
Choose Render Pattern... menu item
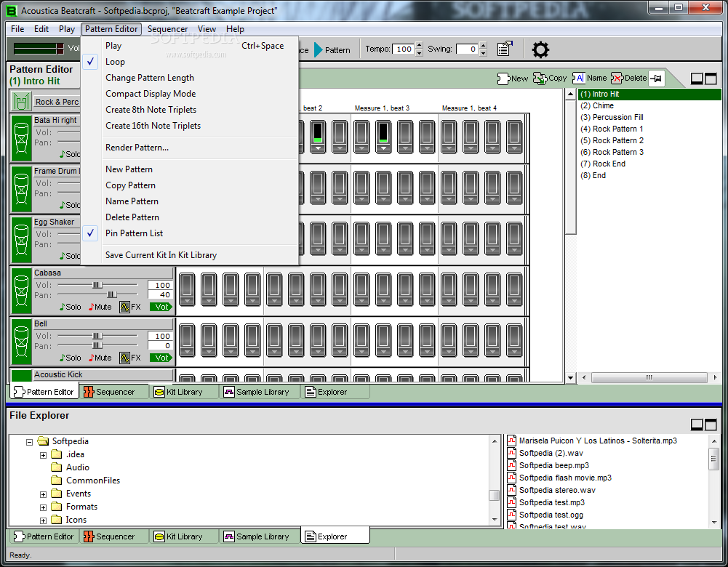tap(137, 148)
